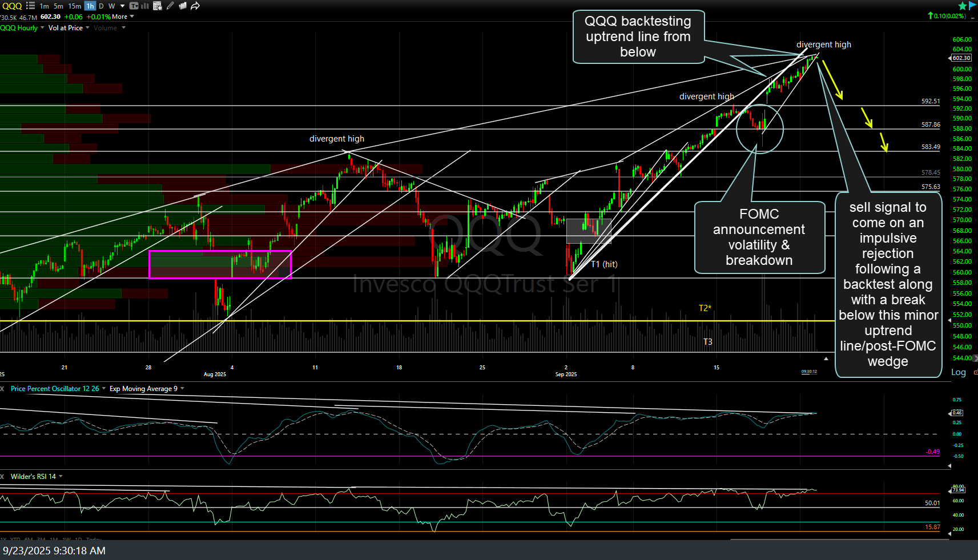
Task: Select the pencil drawing tool
Action: 170,6
